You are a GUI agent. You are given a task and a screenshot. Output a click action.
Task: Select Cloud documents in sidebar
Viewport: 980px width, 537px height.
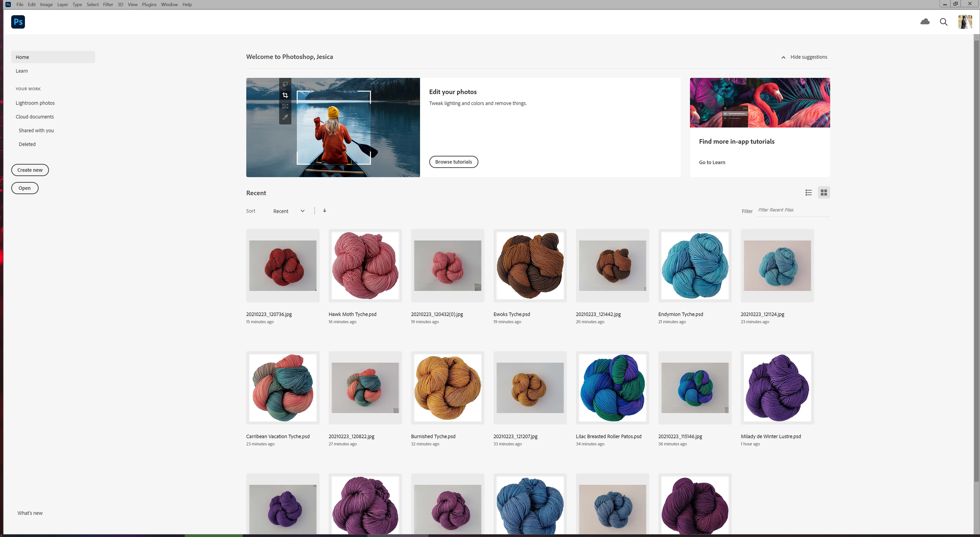coord(35,117)
